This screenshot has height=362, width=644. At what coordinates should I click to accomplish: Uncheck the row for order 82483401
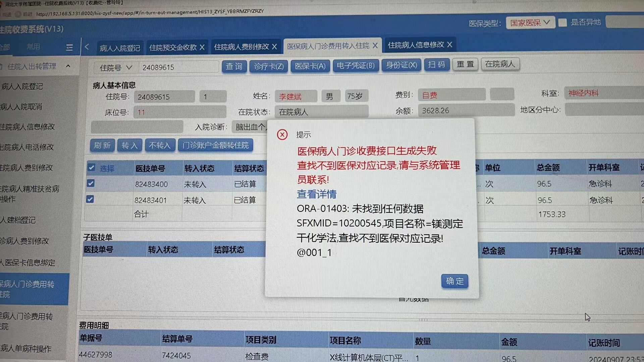point(90,199)
